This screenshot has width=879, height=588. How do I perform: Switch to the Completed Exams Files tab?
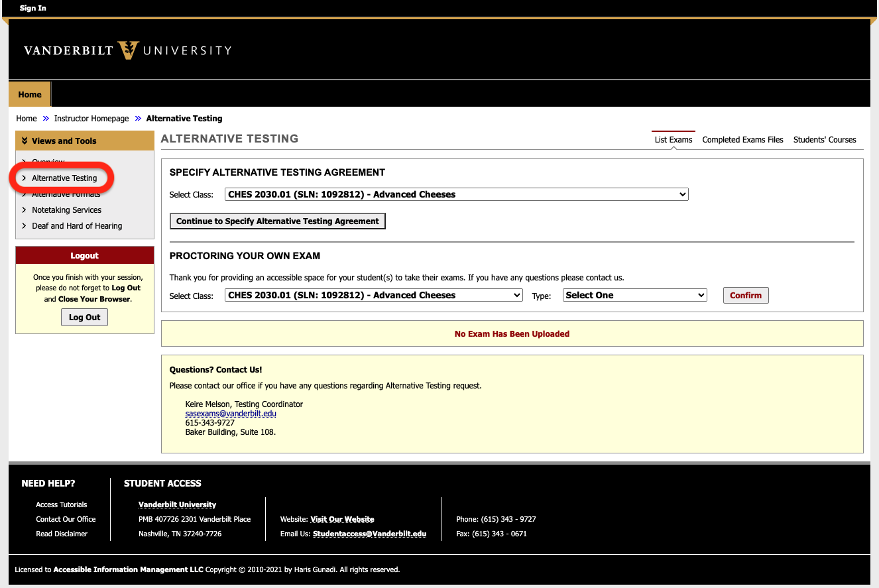(x=742, y=139)
